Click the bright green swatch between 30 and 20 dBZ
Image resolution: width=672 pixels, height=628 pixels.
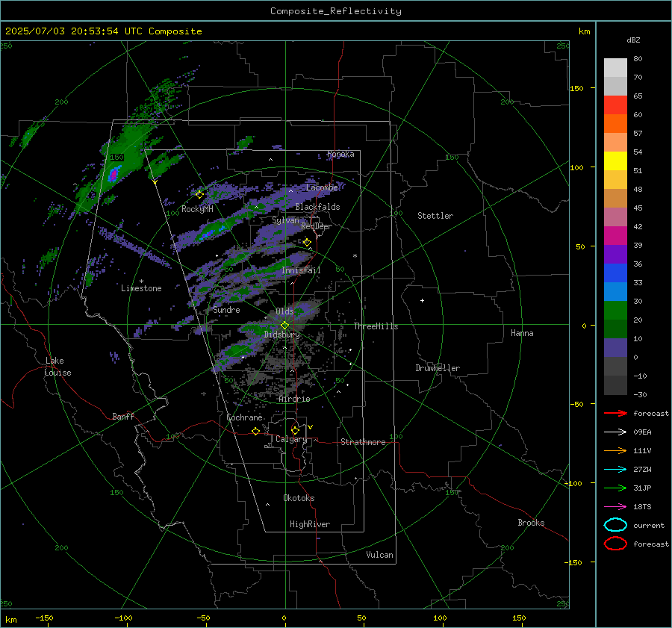[615, 311]
